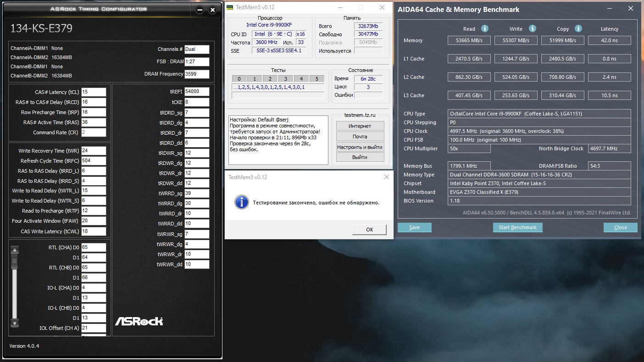Click the Почта button in TestMem5
Viewport: 644px width, 362px height.
pyautogui.click(x=360, y=137)
